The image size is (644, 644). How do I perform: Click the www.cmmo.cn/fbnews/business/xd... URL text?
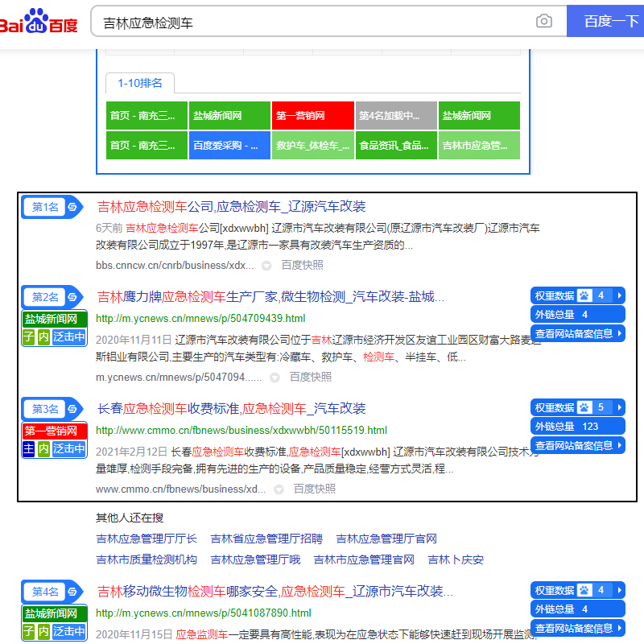tap(180, 489)
